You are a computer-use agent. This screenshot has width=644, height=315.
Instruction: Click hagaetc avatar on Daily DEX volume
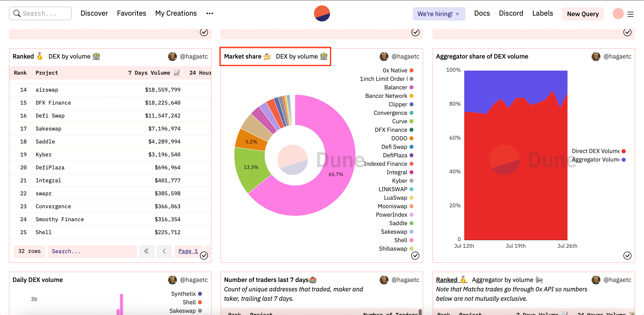pos(172,280)
